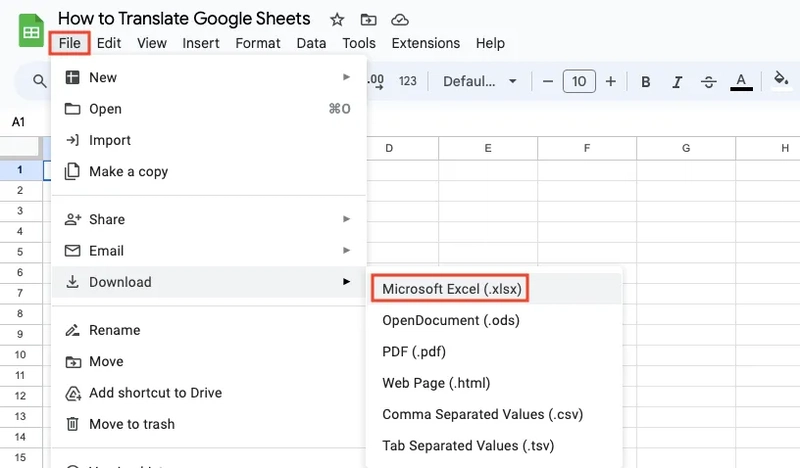Click the Email envelope icon
800x468 pixels.
click(72, 251)
